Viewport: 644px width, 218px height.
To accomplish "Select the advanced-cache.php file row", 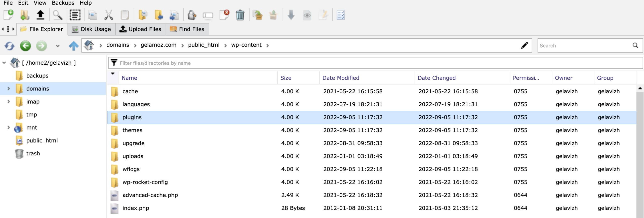I will (x=372, y=195).
